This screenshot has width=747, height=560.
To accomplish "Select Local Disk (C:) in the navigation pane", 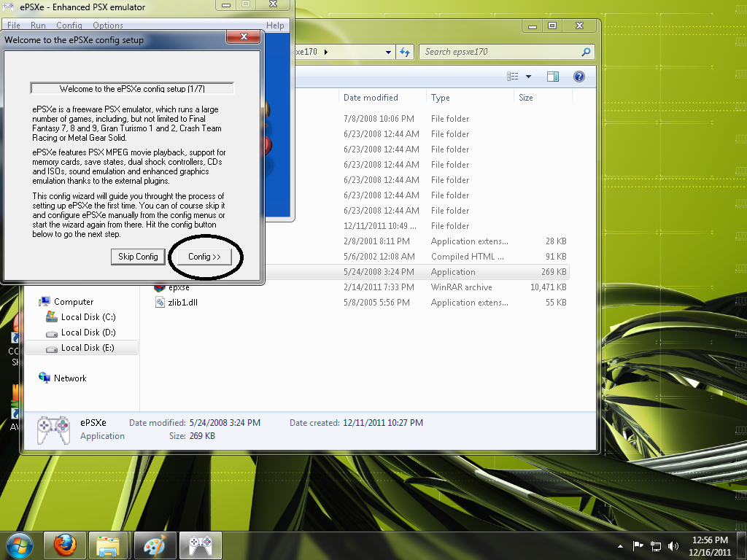I will pyautogui.click(x=88, y=317).
